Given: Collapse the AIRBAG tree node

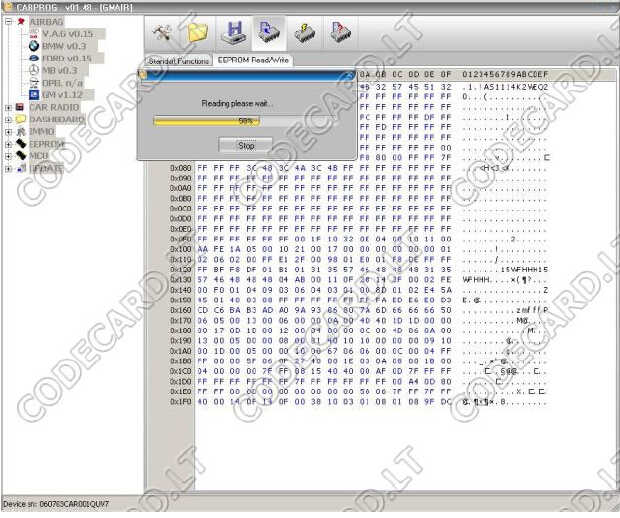Looking at the screenshot, I should [8, 21].
